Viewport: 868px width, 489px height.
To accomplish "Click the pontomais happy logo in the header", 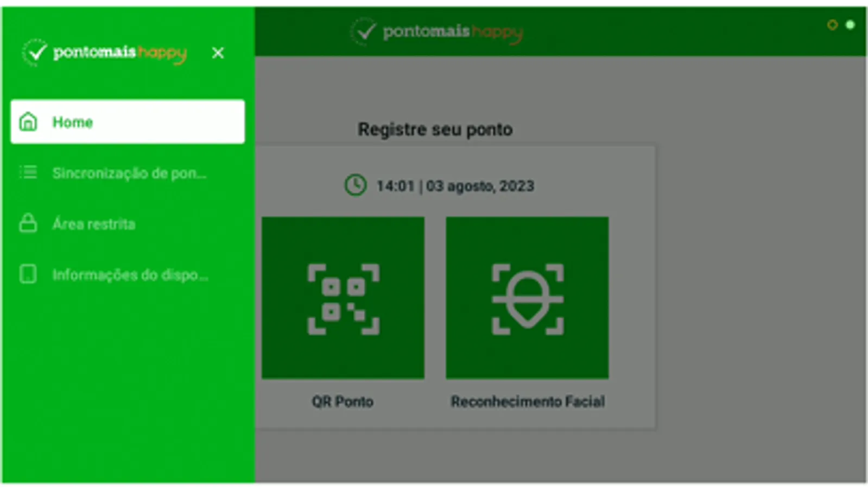I will 437,32.
